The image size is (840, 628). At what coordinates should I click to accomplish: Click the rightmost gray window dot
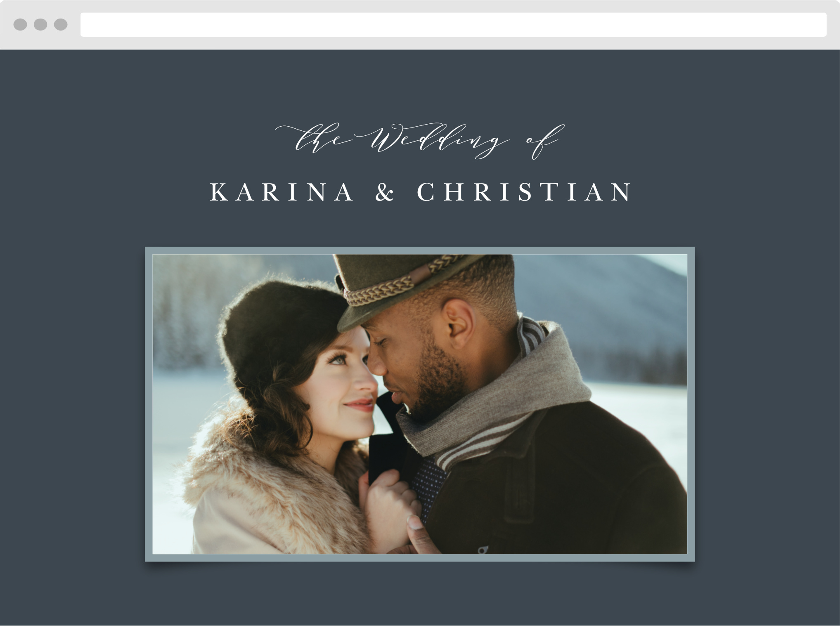click(x=61, y=24)
